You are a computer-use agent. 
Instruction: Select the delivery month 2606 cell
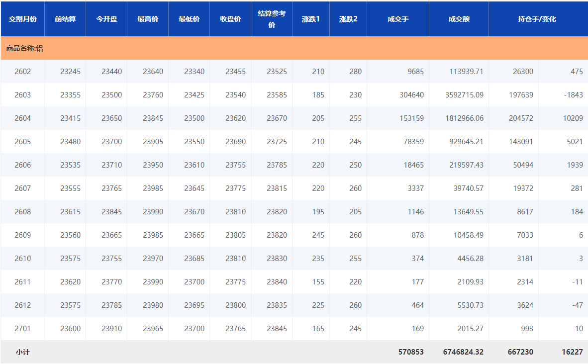(23, 165)
